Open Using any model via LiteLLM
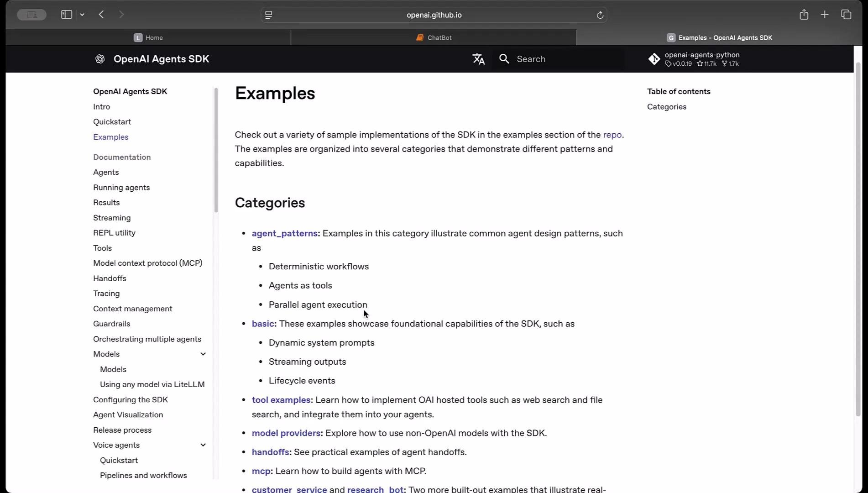 (x=152, y=384)
